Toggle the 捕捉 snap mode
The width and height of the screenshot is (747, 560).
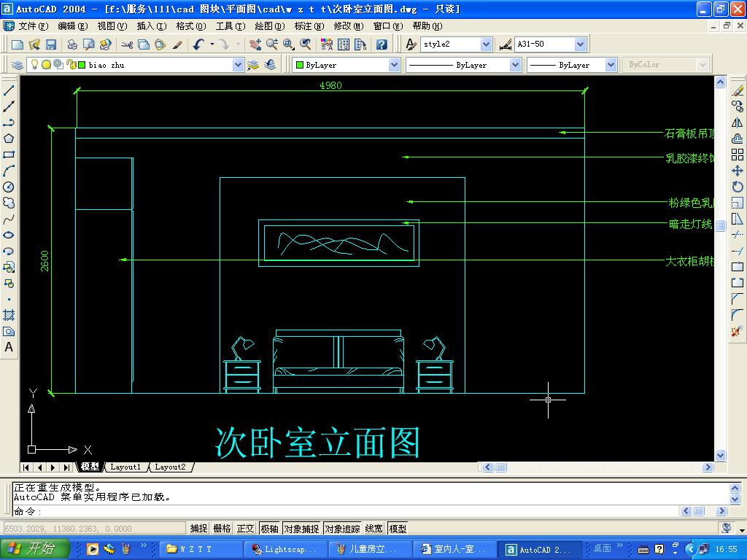click(198, 529)
